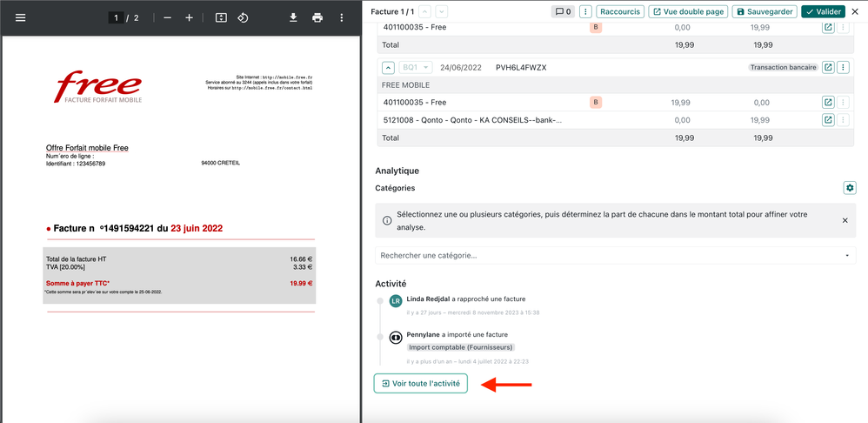Click the Raccourcis button
The width and height of the screenshot is (868, 423).
point(620,11)
